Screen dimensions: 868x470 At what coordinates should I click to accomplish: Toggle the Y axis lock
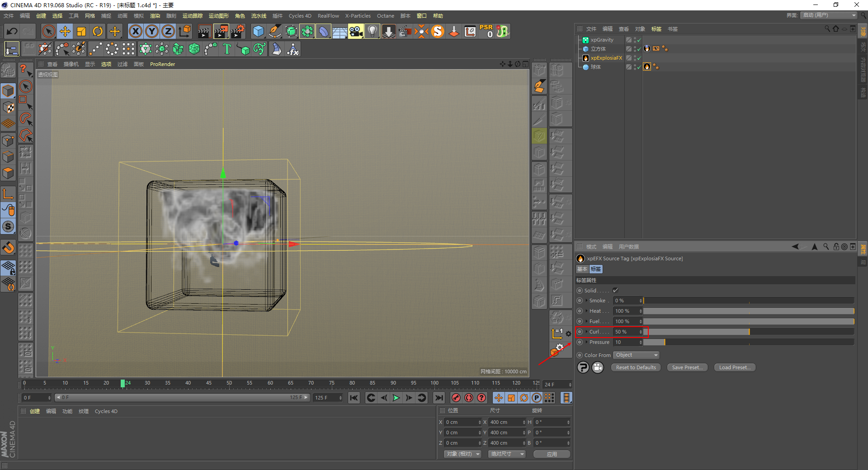[152, 31]
